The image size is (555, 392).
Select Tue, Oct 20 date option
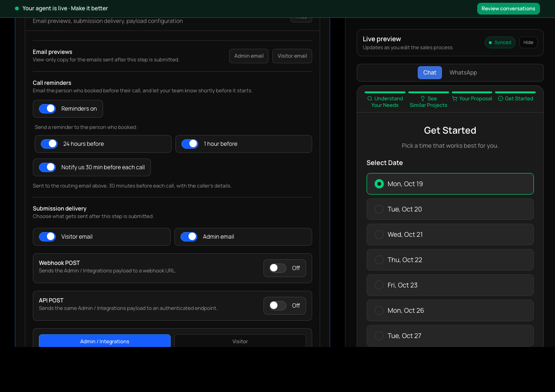[450, 209]
